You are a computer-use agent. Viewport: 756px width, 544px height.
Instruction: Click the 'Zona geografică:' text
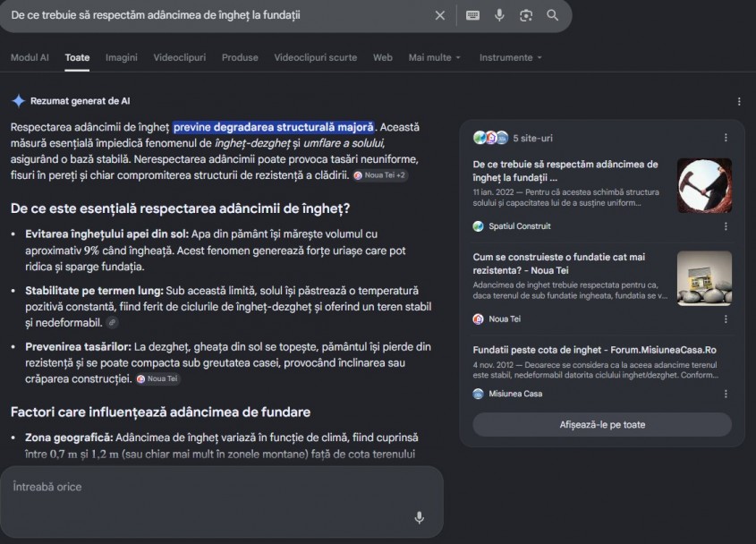point(69,438)
